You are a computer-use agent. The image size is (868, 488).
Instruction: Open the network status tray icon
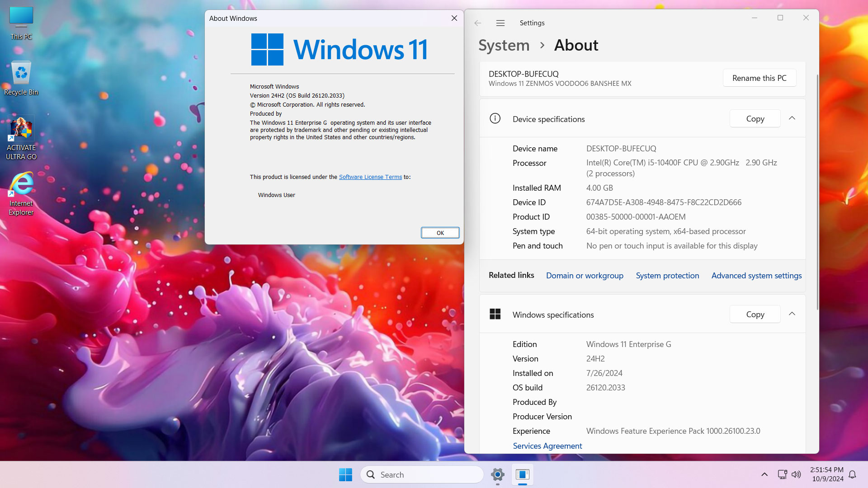tap(782, 474)
